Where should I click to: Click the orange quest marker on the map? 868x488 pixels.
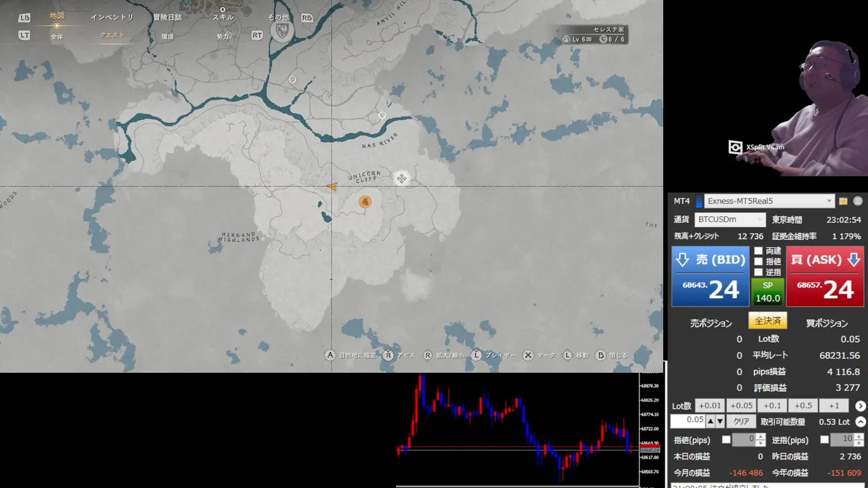pyautogui.click(x=365, y=201)
